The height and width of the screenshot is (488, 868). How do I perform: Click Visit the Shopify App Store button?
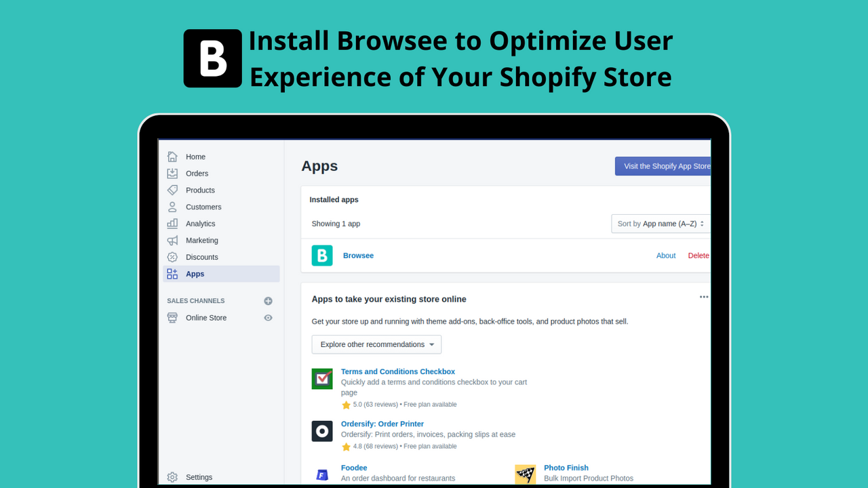click(663, 166)
